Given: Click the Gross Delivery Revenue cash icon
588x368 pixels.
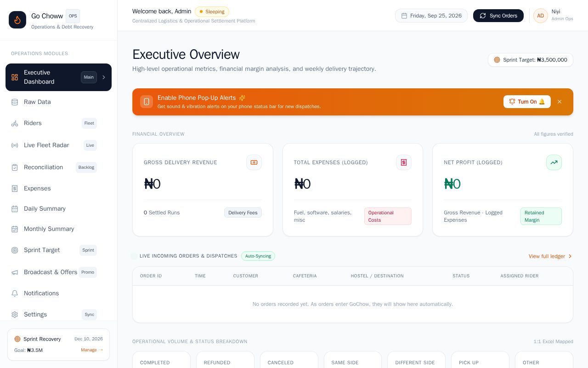Looking at the screenshot, I should click(x=254, y=162).
